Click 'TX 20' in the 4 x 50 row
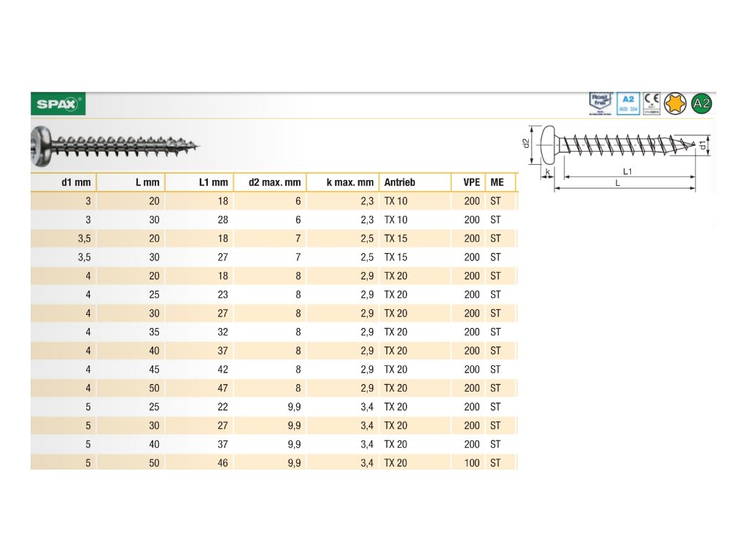Viewport: 747px width, 560px height. tap(396, 388)
